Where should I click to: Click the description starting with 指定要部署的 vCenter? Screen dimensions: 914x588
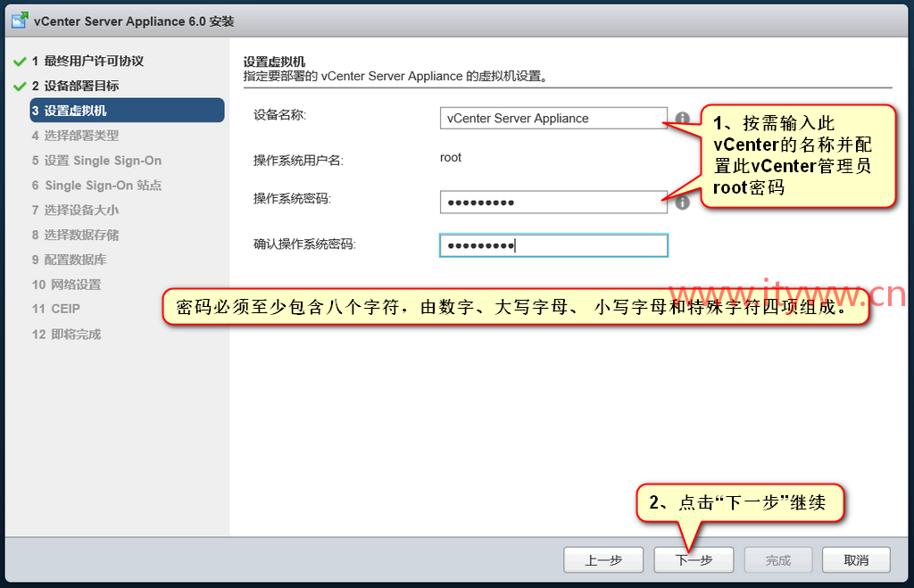395,77
